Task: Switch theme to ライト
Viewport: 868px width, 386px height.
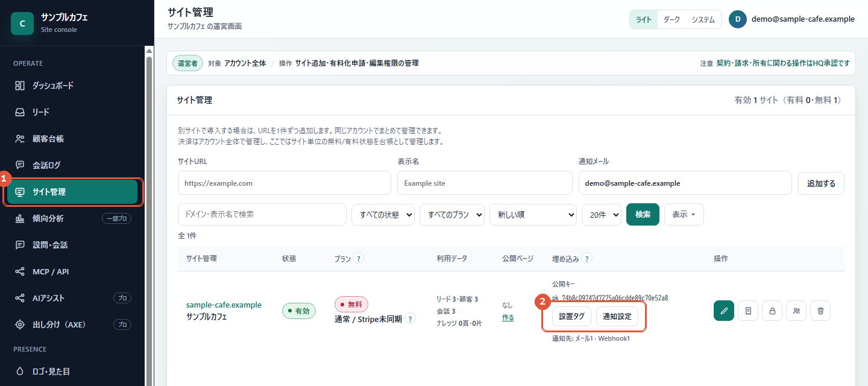Action: tap(644, 19)
